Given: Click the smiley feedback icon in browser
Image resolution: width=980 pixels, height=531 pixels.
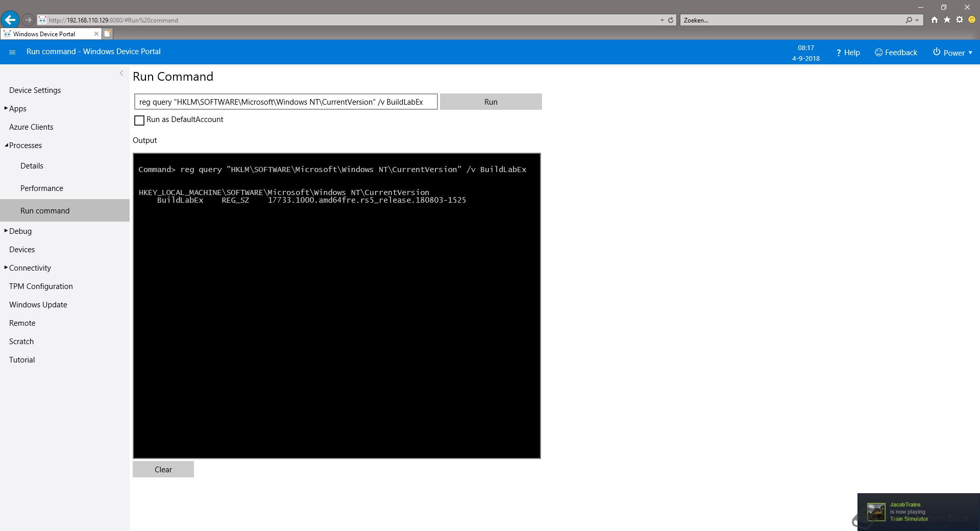Looking at the screenshot, I should click(972, 20).
